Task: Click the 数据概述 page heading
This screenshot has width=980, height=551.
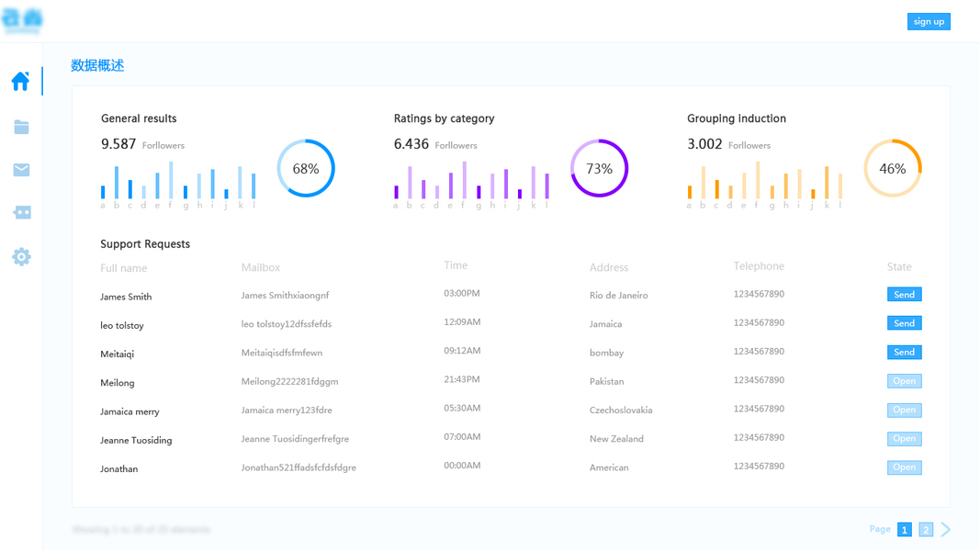Action: 97,65
